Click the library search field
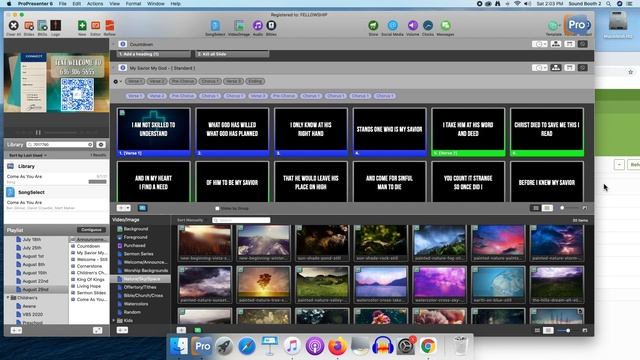The image size is (640, 360). pyautogui.click(x=60, y=144)
